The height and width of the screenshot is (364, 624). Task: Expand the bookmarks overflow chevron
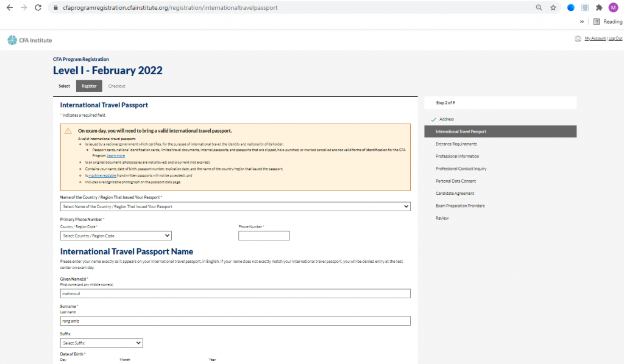[x=582, y=22]
